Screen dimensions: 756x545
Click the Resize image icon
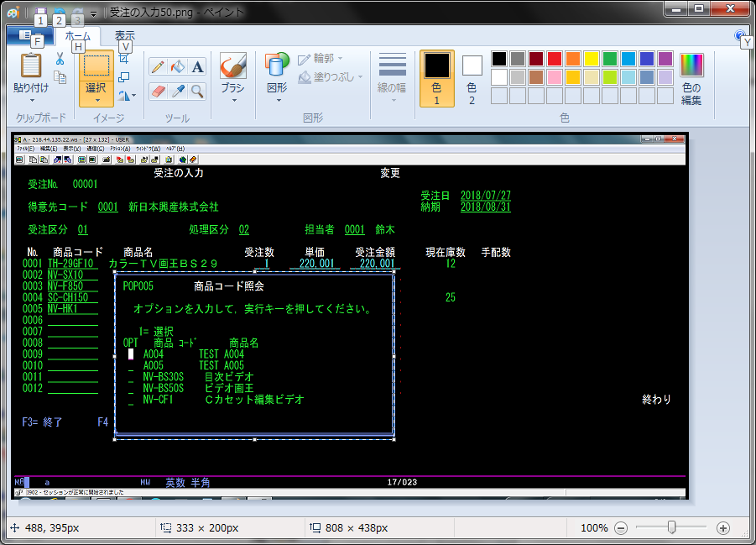coord(124,77)
